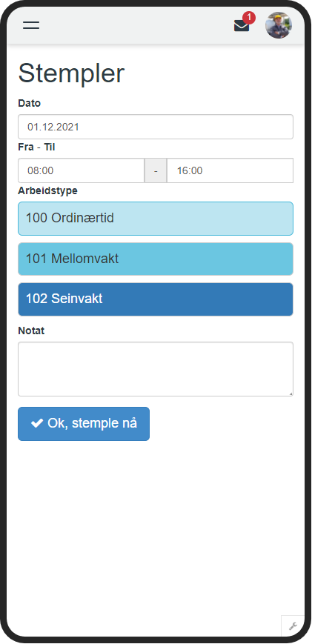Viewport: 312px width, 644px height.
Task: Click the checkmark icon on the stamp button
Action: click(37, 423)
